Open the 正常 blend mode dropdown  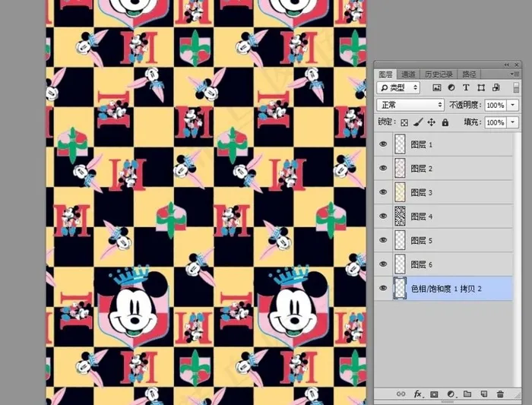pos(410,105)
